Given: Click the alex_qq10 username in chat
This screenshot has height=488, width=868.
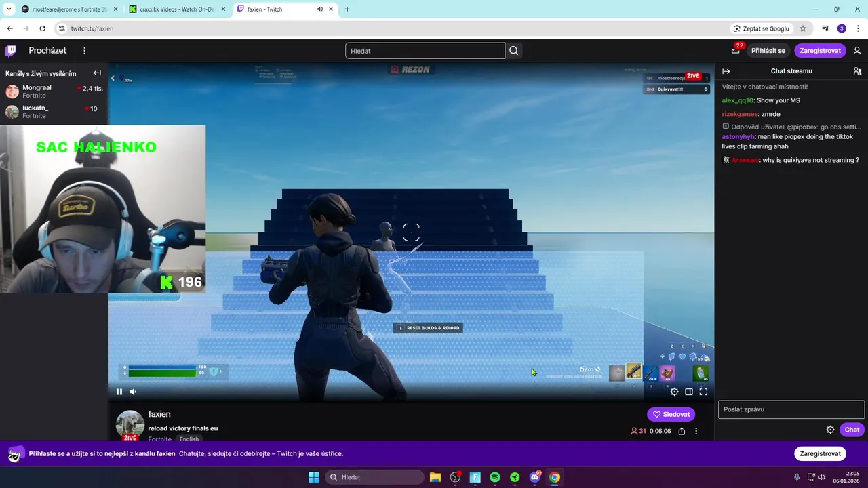Looking at the screenshot, I should [x=738, y=100].
